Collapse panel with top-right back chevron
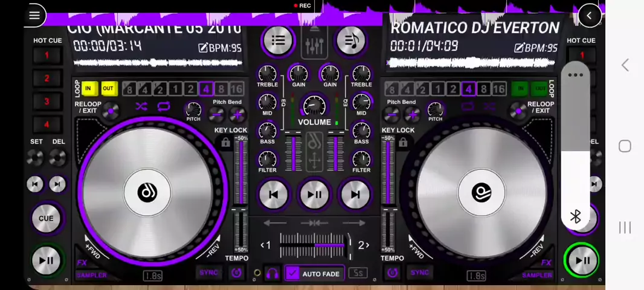 click(589, 16)
